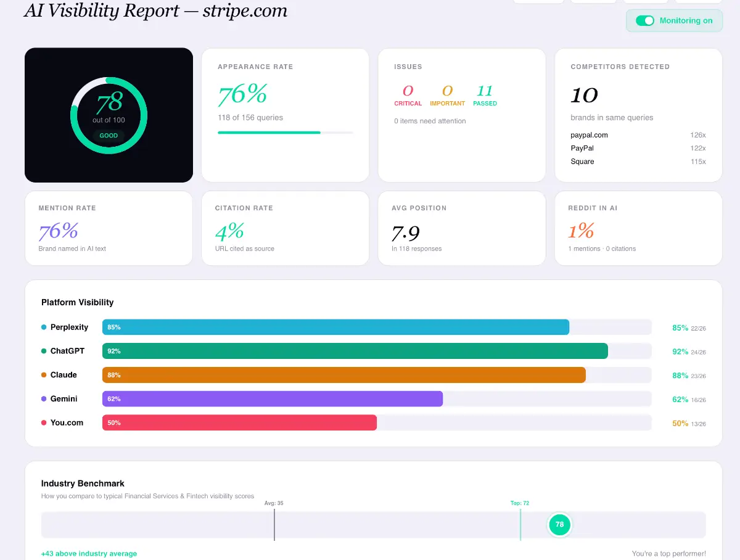Open the Mention Rate card
Image resolution: width=740 pixels, height=560 pixels.
(109, 228)
